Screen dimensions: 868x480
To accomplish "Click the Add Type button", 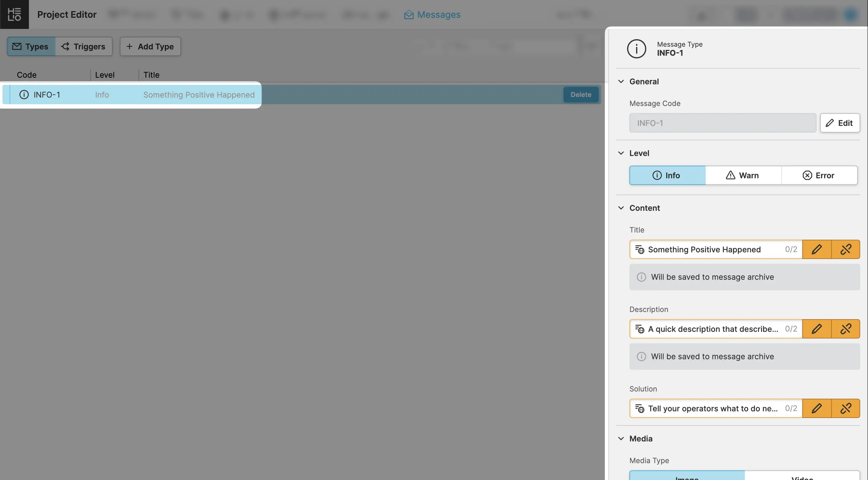I will point(150,46).
